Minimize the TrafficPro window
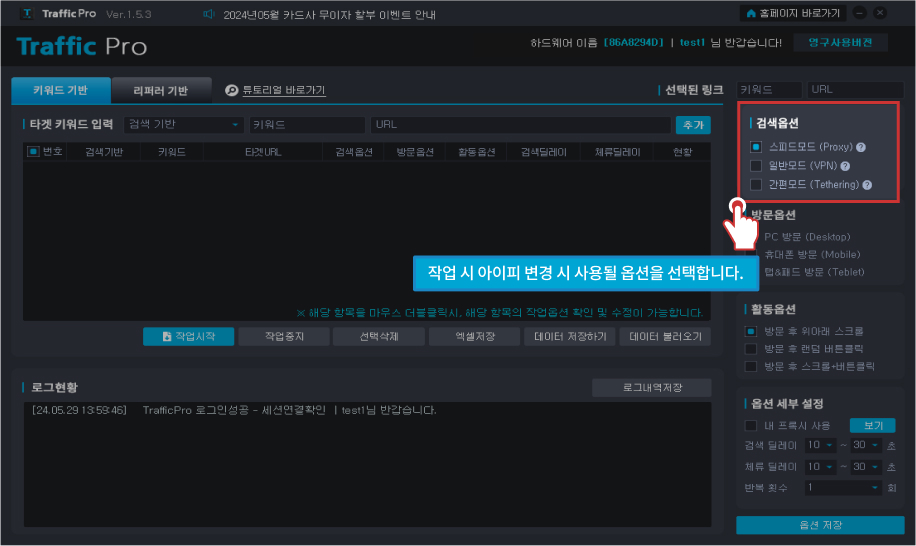The image size is (916, 546). point(859,13)
